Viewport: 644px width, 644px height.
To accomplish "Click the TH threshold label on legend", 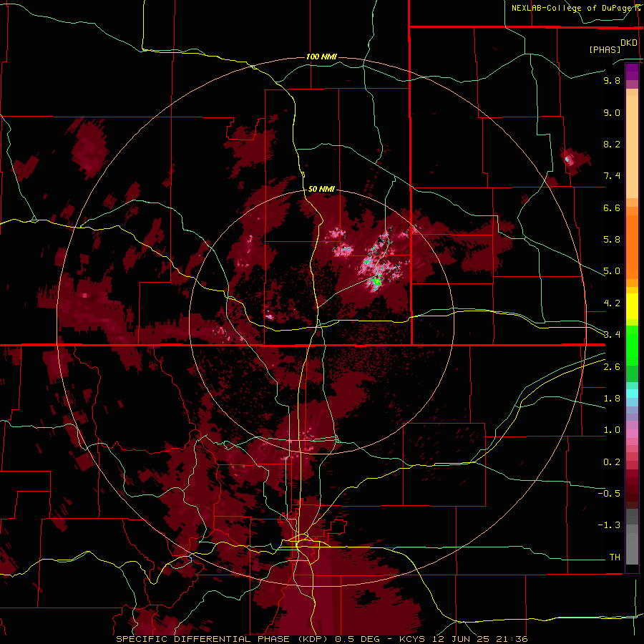I will (615, 557).
